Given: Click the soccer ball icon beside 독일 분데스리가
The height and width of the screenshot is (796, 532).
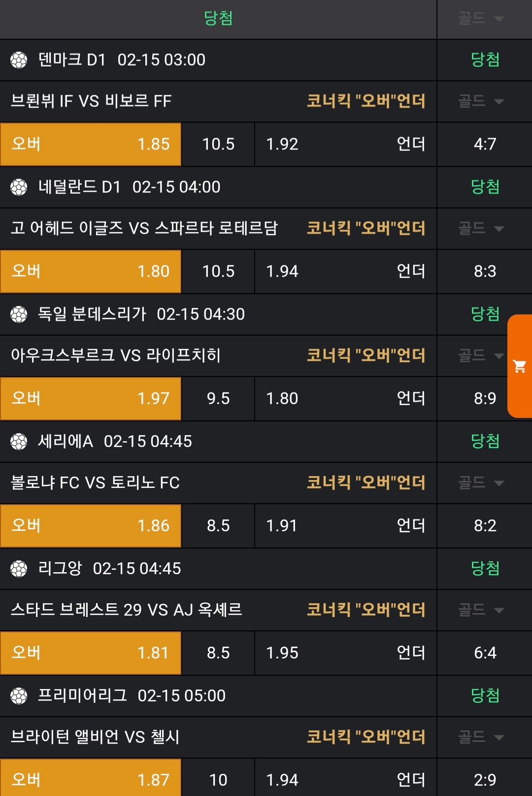Looking at the screenshot, I should coord(19,314).
